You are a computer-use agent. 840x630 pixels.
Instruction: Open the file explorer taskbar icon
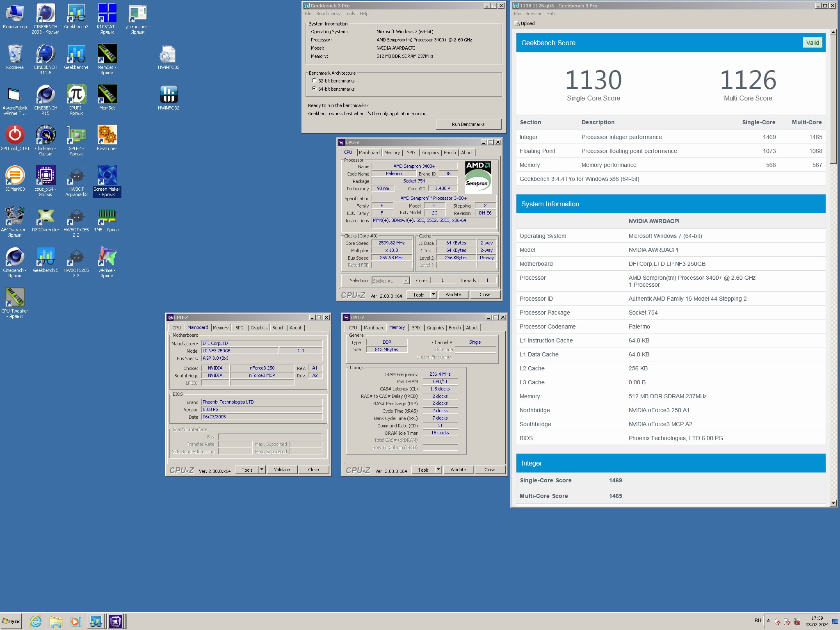(56, 621)
